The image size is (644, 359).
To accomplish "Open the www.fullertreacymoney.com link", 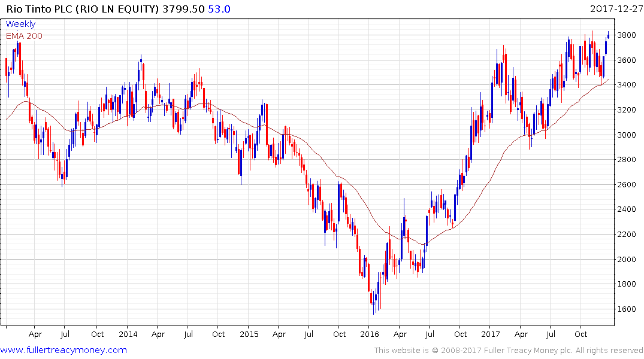I will pyautogui.click(x=64, y=351).
